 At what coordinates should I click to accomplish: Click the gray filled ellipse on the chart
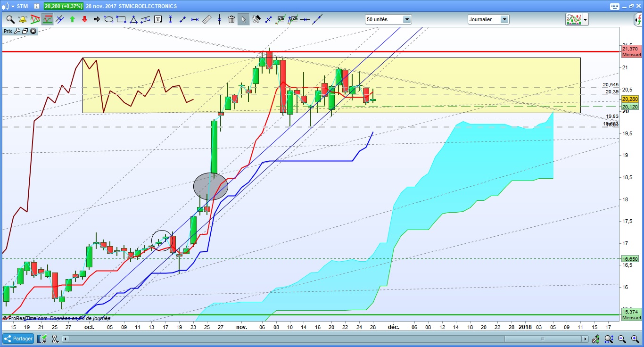pyautogui.click(x=211, y=186)
